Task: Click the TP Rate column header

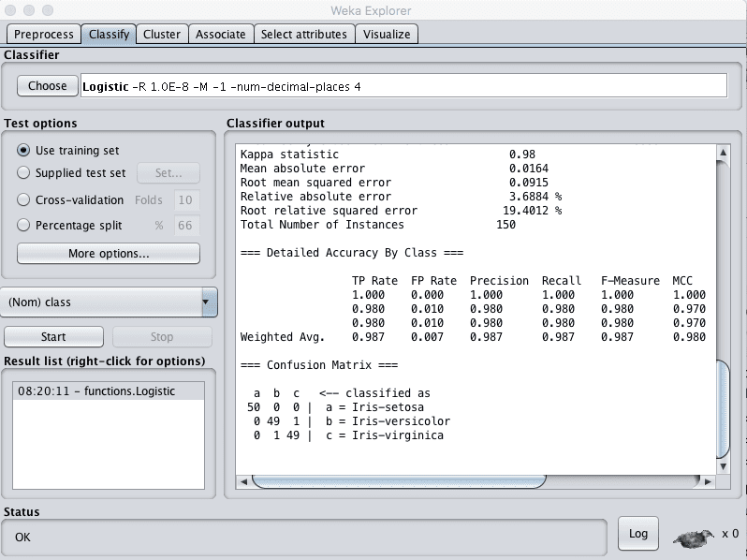Action: pyautogui.click(x=374, y=281)
